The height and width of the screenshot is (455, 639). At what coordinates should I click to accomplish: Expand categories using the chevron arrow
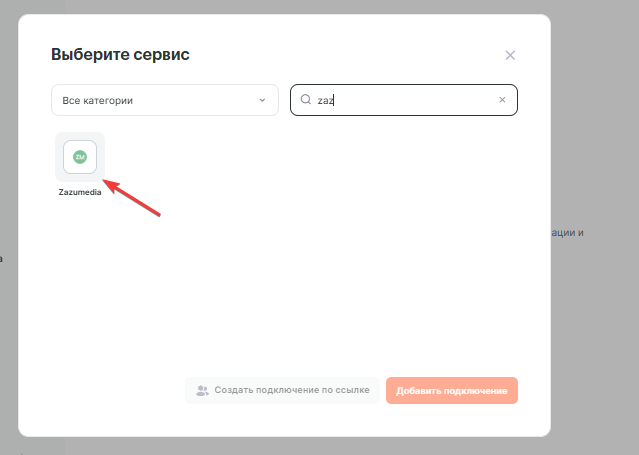point(262,100)
